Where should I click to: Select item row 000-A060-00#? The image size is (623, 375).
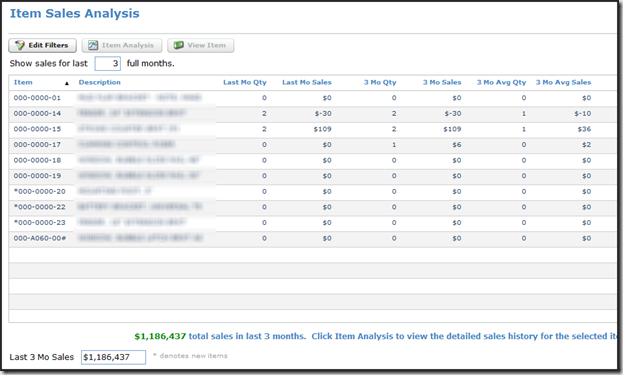[313, 238]
